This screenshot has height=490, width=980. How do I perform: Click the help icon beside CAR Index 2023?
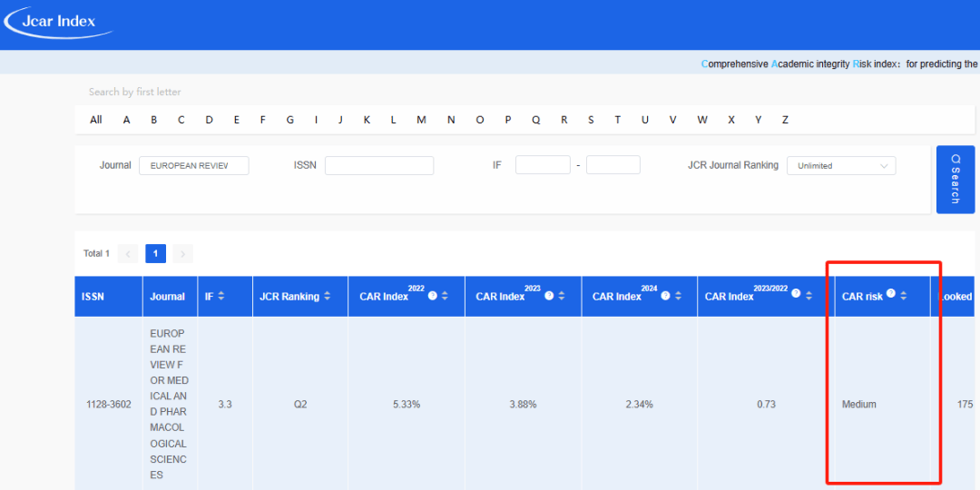549,296
